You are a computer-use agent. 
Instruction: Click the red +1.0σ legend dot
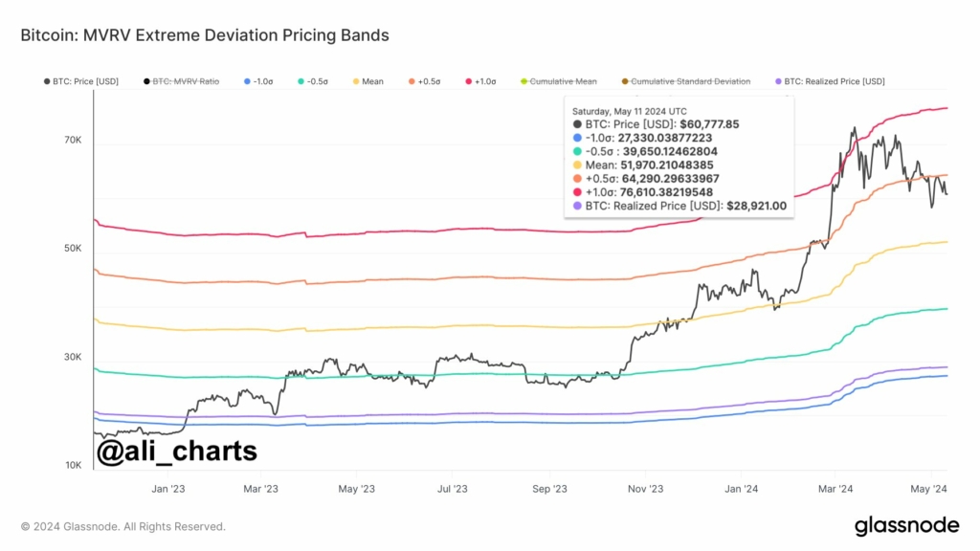469,81
